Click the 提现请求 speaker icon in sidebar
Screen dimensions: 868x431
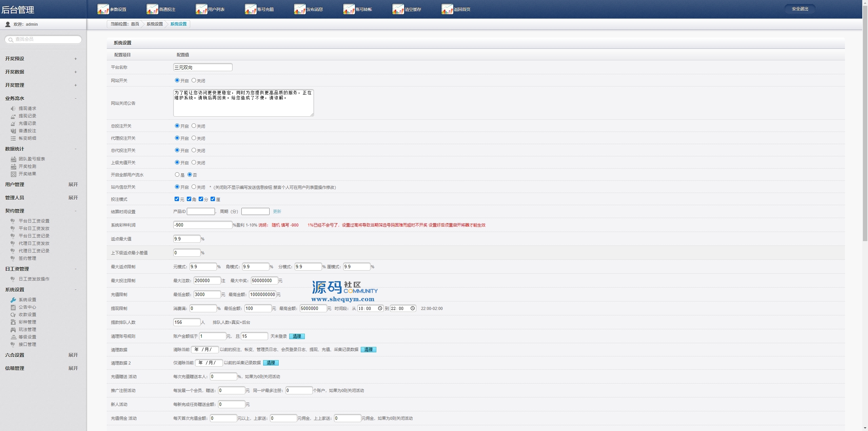pos(13,109)
